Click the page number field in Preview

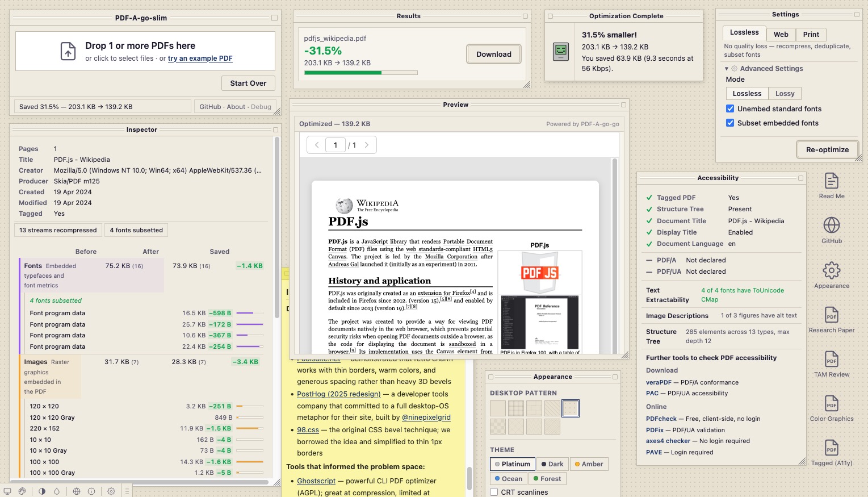click(x=336, y=145)
